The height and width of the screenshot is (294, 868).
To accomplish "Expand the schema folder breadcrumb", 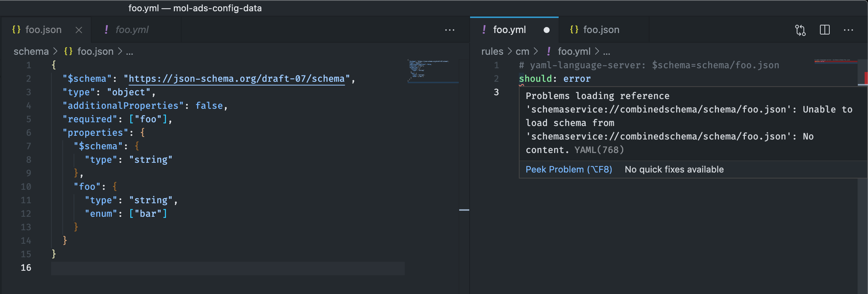I will point(31,51).
